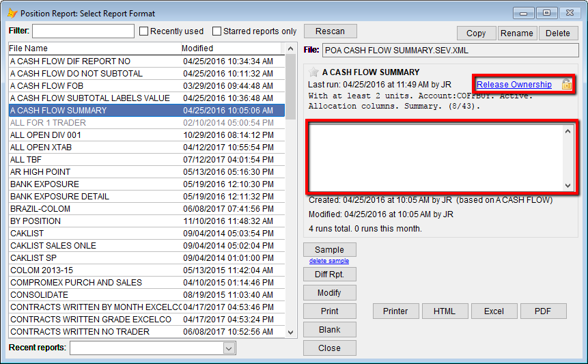The height and width of the screenshot is (364, 588).
Task: Click the Close button
Action: pyautogui.click(x=330, y=348)
